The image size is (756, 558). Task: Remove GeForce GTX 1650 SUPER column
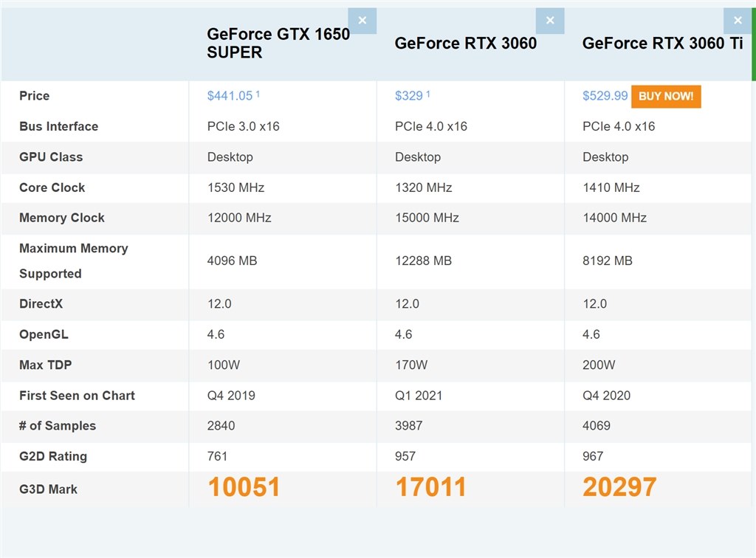[362, 20]
